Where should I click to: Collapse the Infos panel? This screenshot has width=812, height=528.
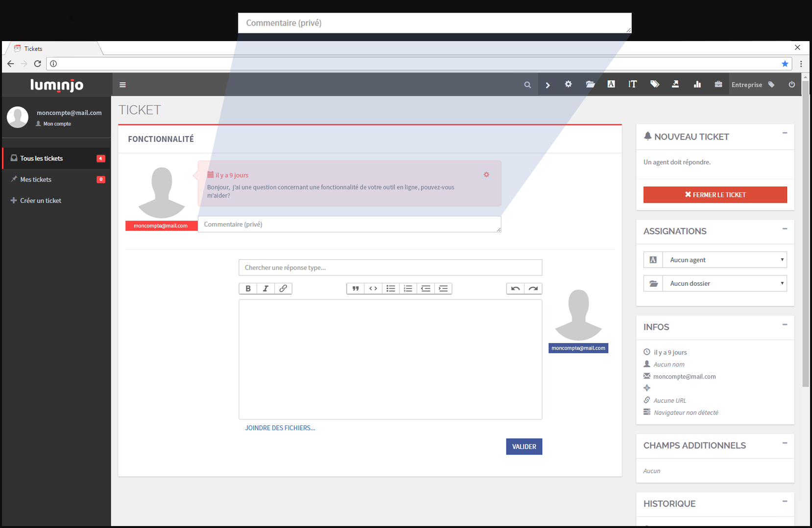pos(785,325)
